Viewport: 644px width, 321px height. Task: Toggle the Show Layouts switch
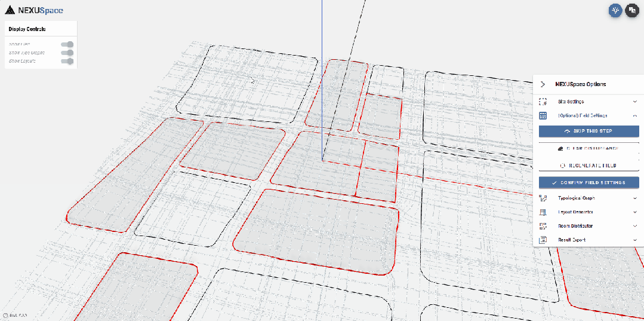[x=68, y=61]
